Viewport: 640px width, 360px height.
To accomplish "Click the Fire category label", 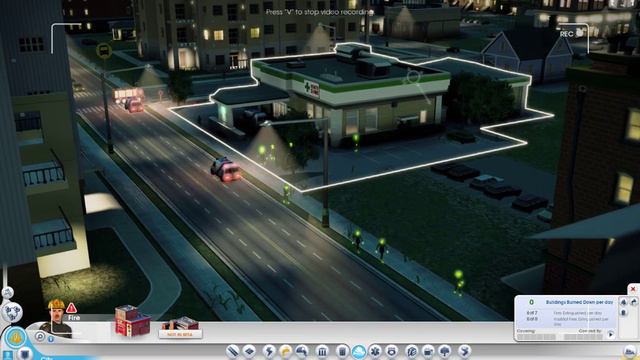I will coord(74,318).
